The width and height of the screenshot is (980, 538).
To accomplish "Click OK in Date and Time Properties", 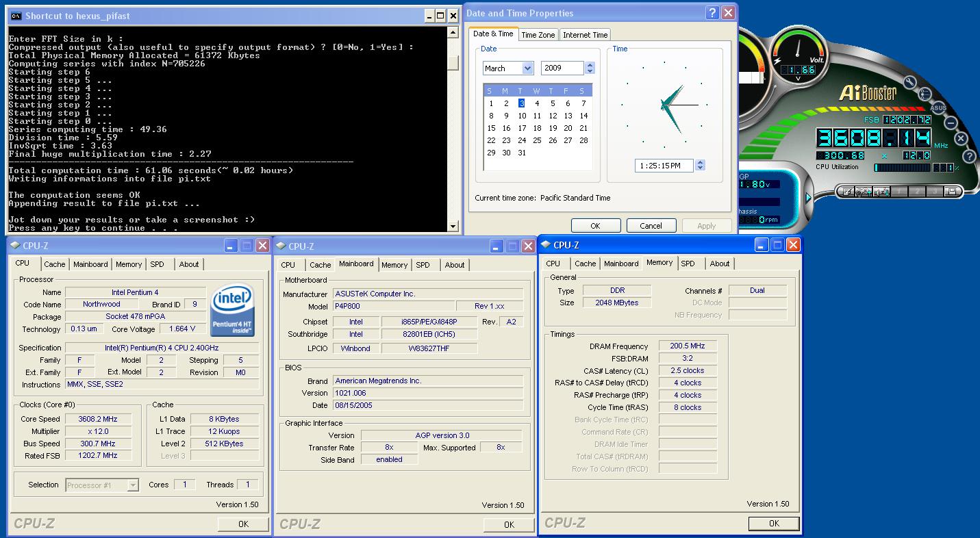I will [595, 226].
